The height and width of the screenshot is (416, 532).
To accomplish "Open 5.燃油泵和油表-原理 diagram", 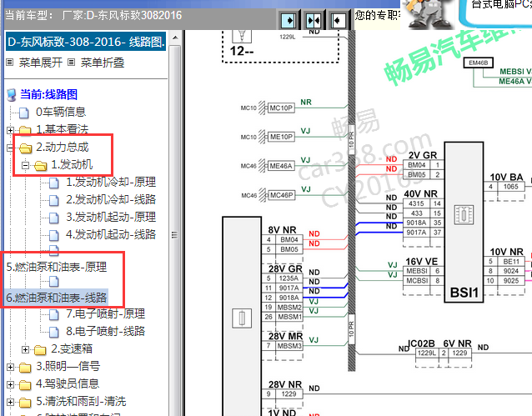I will pos(57,267).
